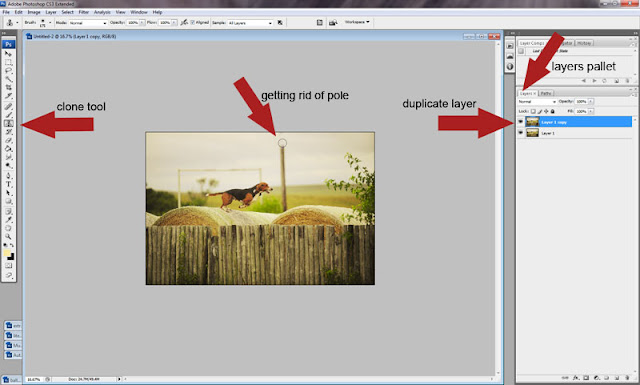Select the Brush tool
The height and width of the screenshot is (385, 640).
[8, 115]
